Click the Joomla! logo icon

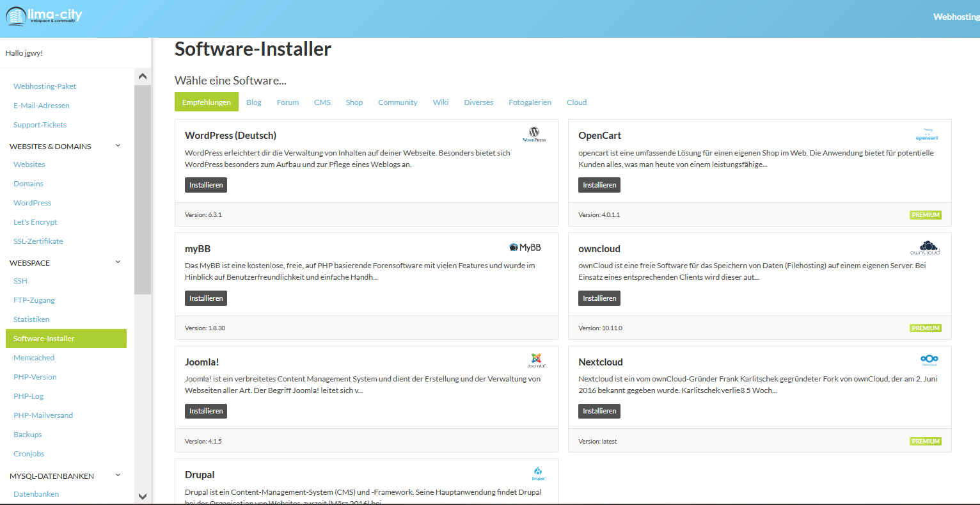[536, 361]
